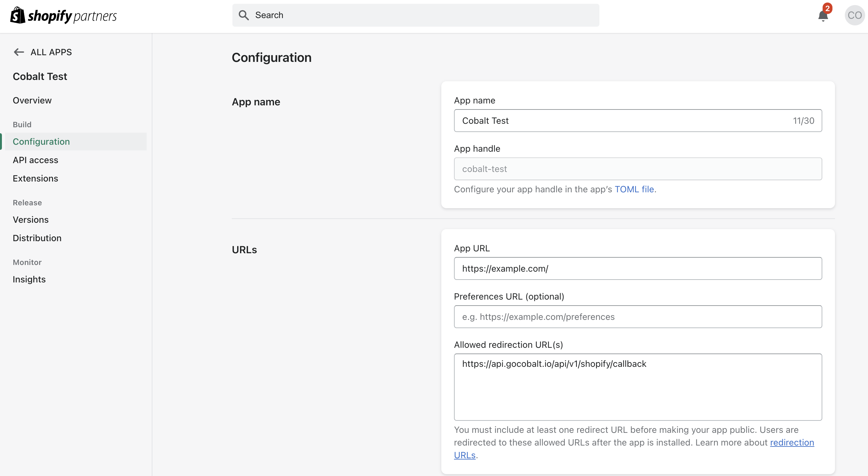The width and height of the screenshot is (868, 476).
Task: Select Versions under Release
Action: 31,220
